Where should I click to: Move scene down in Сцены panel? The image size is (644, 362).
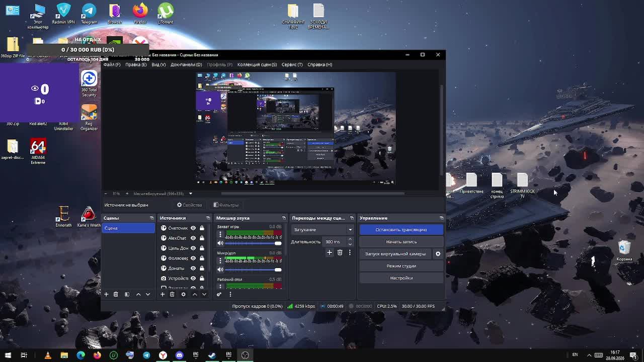click(x=148, y=294)
